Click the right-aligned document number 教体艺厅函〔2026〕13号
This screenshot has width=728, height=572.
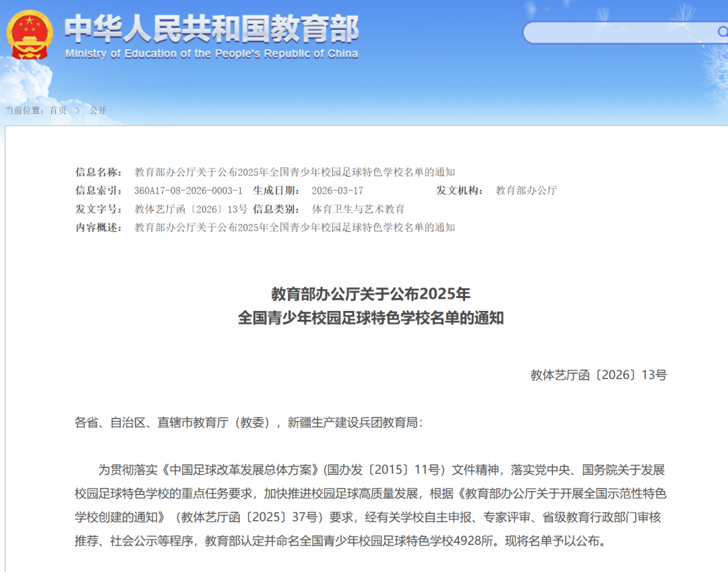coord(598,375)
